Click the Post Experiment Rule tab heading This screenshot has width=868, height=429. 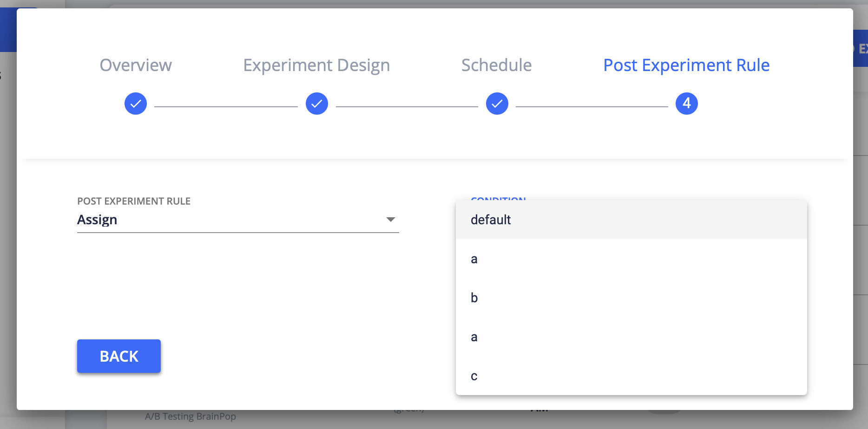686,65
